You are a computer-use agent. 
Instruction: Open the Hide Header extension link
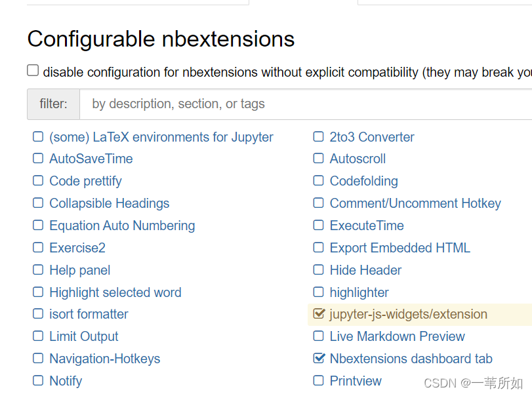click(365, 270)
